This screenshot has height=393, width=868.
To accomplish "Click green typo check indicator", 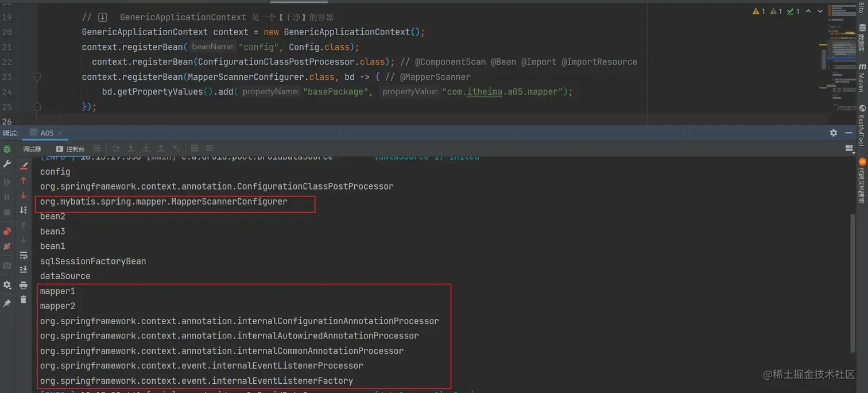I will (793, 11).
